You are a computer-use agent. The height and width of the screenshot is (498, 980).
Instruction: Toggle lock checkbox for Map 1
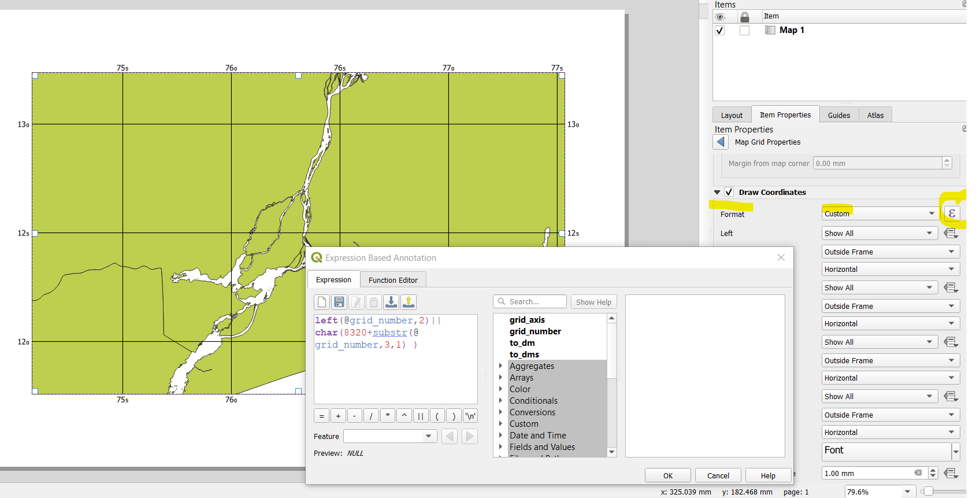pyautogui.click(x=744, y=30)
